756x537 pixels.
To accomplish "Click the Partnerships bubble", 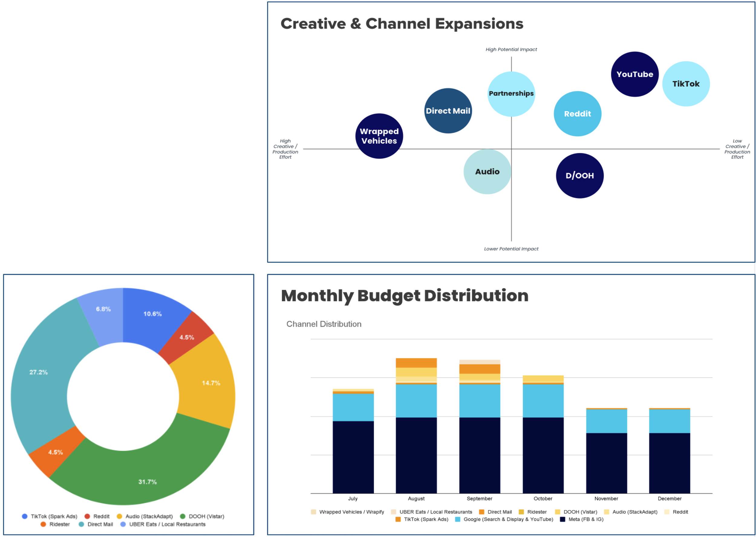I will [511, 94].
